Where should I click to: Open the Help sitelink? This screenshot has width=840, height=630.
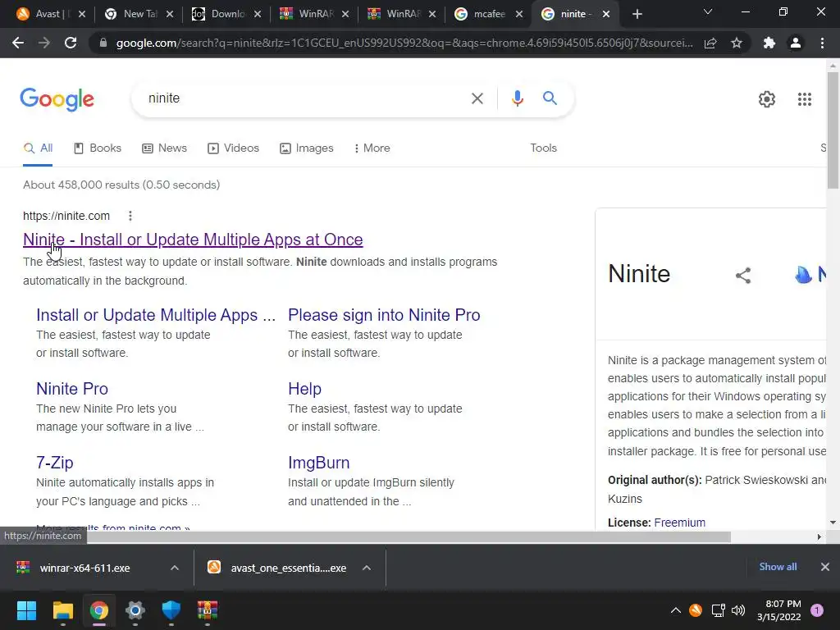[304, 389]
